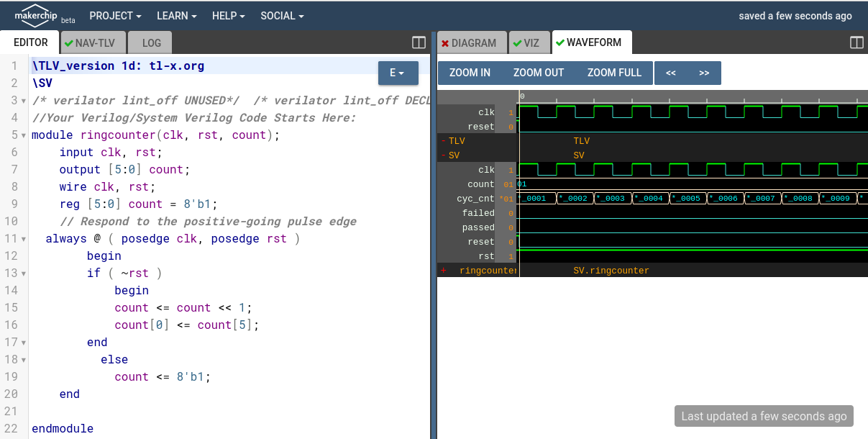Click the ZOOM IN button
Screen dimensions: 868x439
[470, 72]
